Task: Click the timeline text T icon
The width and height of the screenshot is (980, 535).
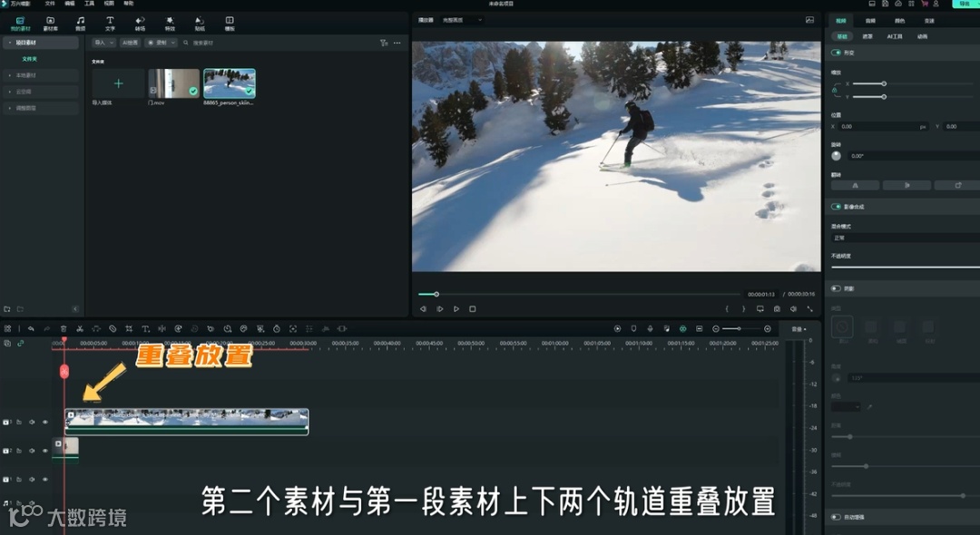Action: 145,328
